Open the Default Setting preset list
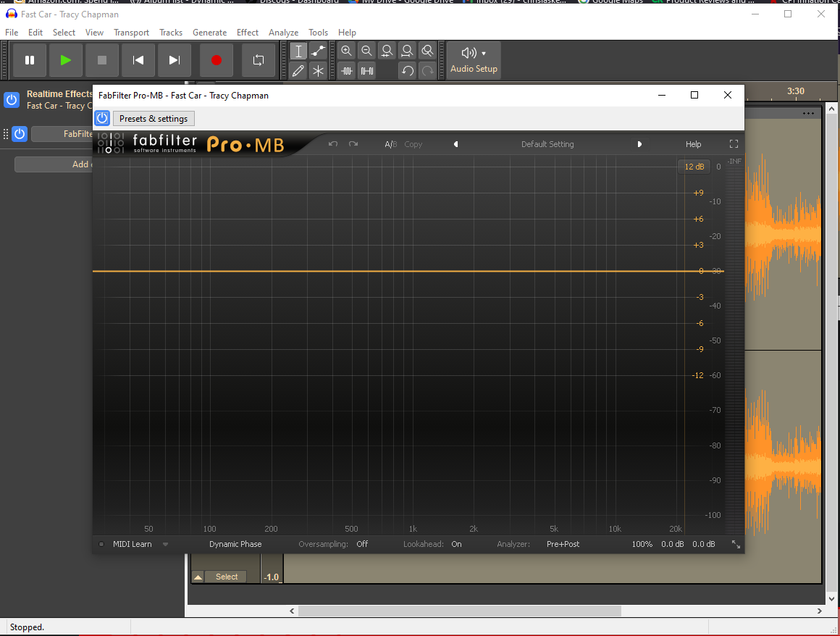The height and width of the screenshot is (636, 840). pyautogui.click(x=547, y=144)
